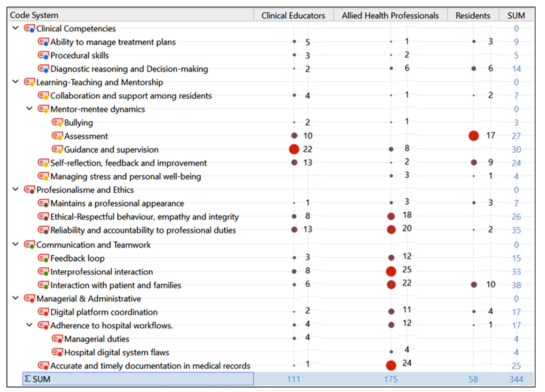Viewport: 545px width, 392px height.
Task: Click the Feedback loop code icon
Action: click(x=43, y=258)
